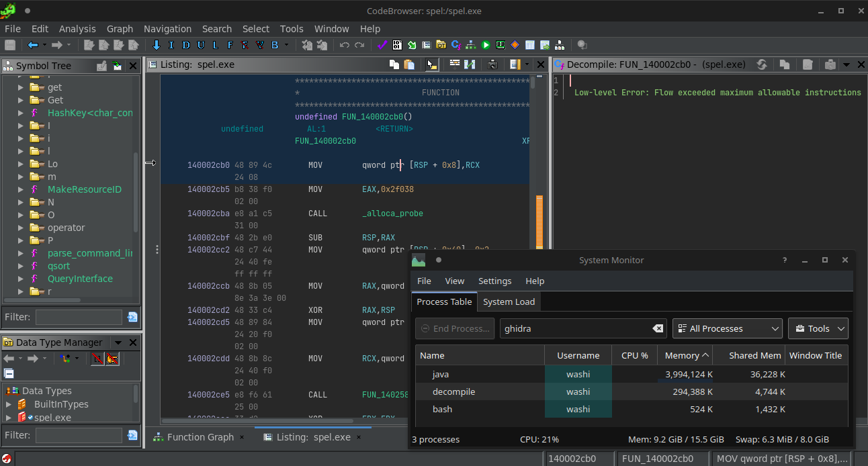The width and height of the screenshot is (868, 466).
Task: Open the orange diamond toolbar icon
Action: pos(515,45)
